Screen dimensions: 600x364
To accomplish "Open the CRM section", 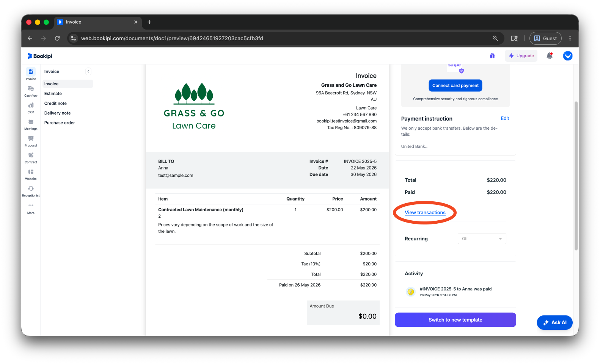I will pos(31,108).
